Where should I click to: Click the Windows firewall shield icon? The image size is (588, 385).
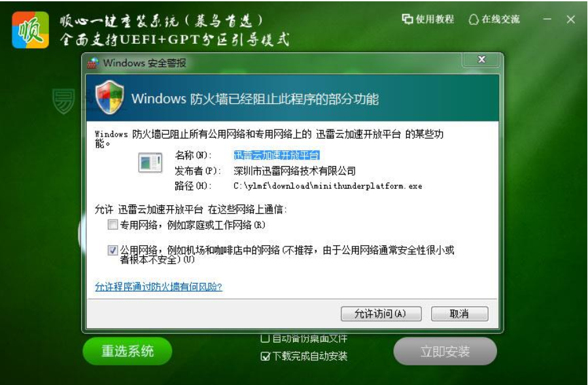coord(109,97)
